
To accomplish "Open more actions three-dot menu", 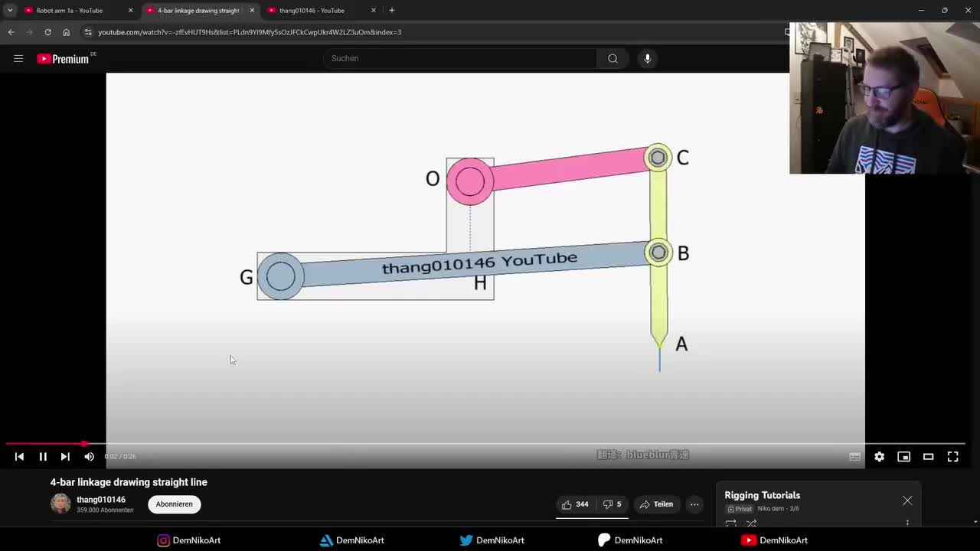I will pos(694,504).
